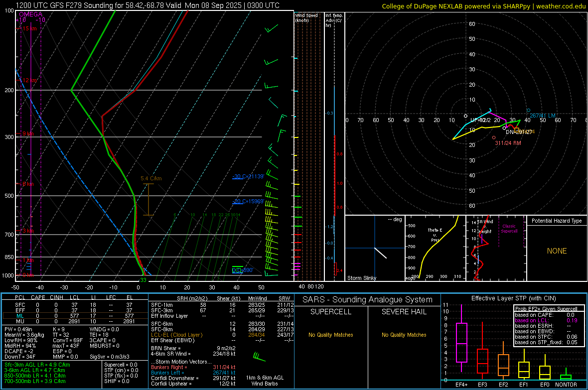Click the sounding title header text
Screen dimensions: 588x390
tap(147, 5)
